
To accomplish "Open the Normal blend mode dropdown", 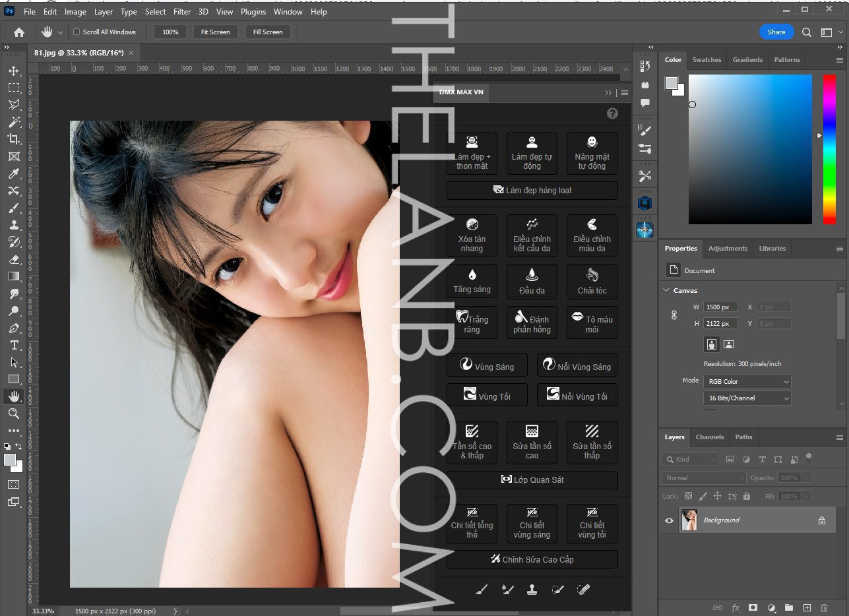I will [x=703, y=477].
